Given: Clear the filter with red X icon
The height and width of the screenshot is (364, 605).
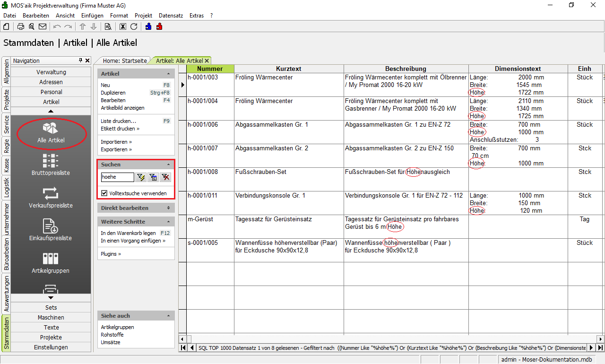Looking at the screenshot, I should pos(165,177).
